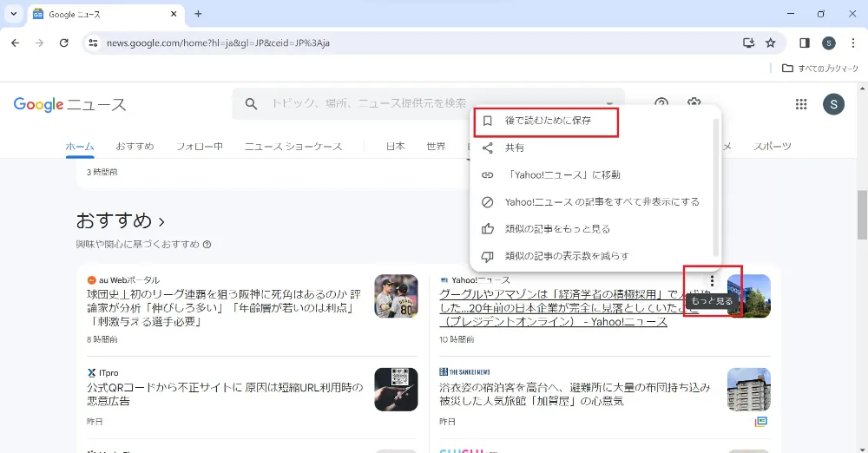The image size is (868, 453).
Task: Open the グーグルやアマゾン economics article headline
Action: [562, 308]
